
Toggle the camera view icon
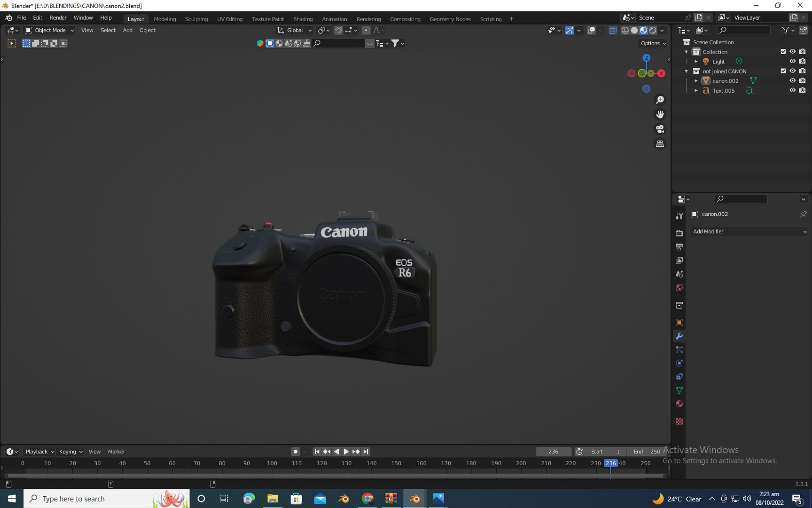pyautogui.click(x=660, y=129)
